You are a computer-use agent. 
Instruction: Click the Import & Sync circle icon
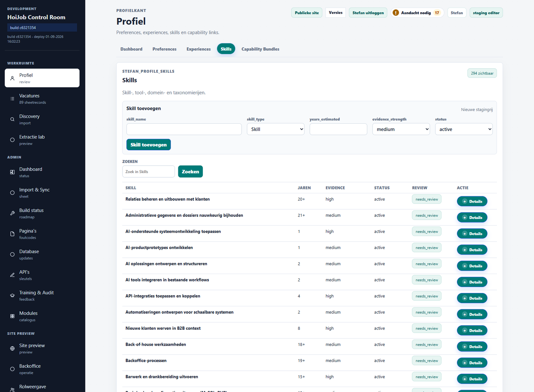(12, 193)
